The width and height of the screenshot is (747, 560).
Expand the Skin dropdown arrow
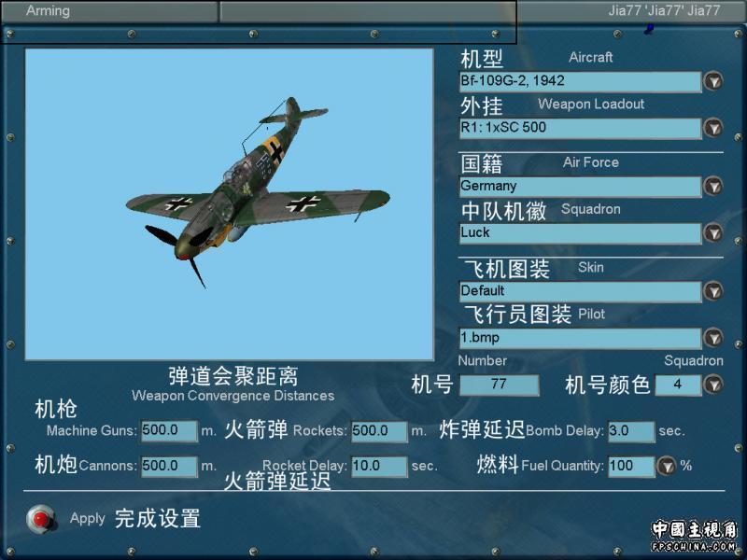click(x=713, y=291)
